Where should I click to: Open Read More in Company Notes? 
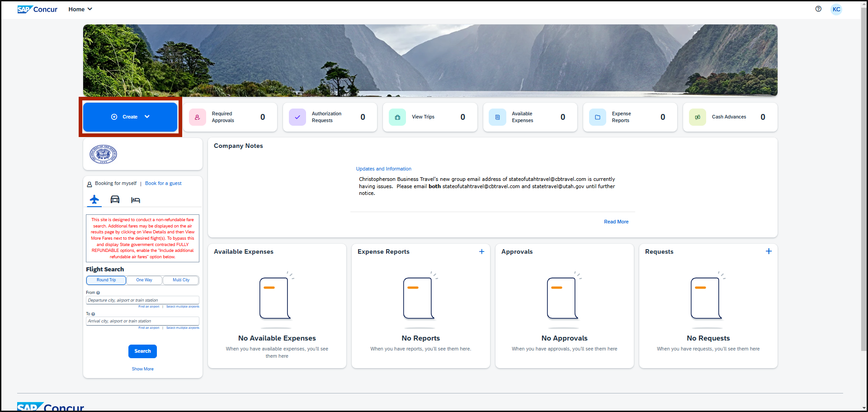click(x=616, y=222)
